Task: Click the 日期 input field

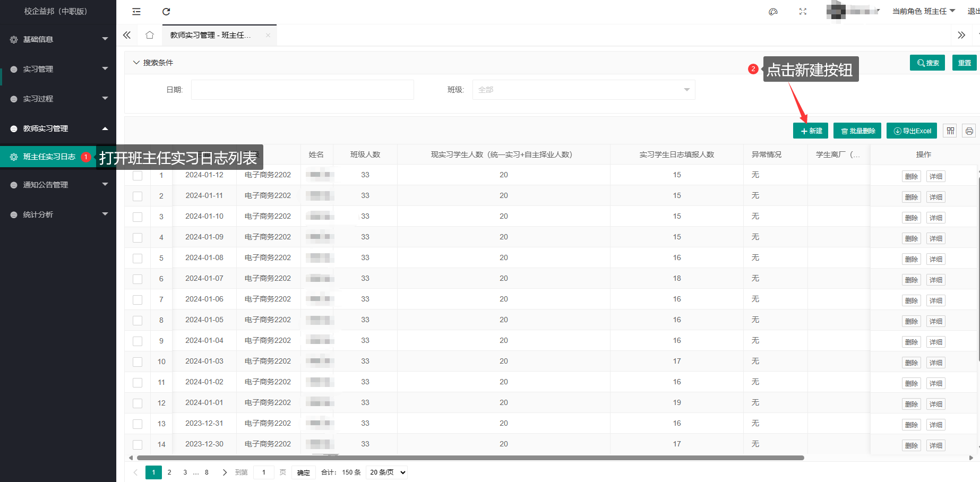Action: click(302, 90)
